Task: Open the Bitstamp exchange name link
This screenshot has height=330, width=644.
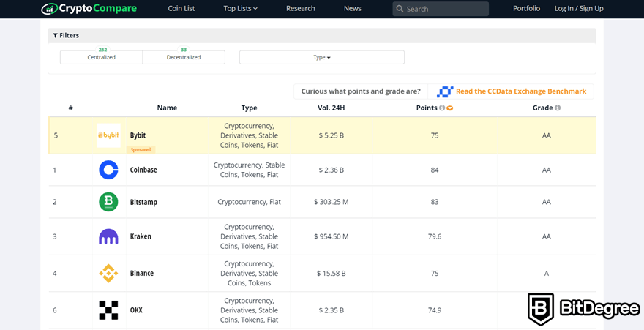Action: (143, 202)
